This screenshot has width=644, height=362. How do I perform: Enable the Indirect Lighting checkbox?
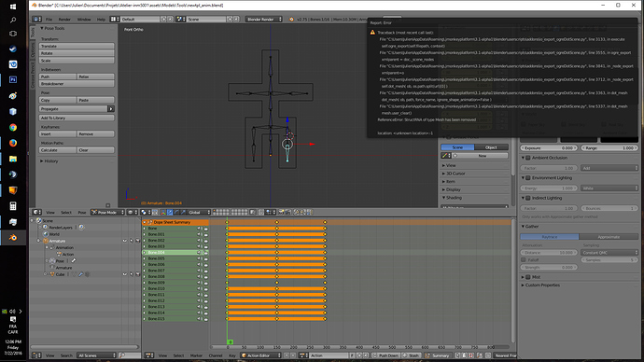pyautogui.click(x=528, y=198)
